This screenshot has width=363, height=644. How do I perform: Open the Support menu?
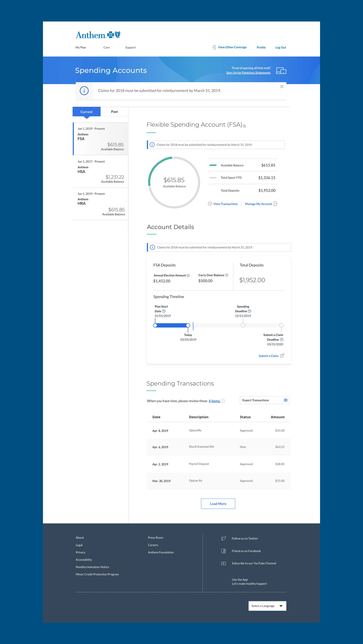(x=130, y=48)
